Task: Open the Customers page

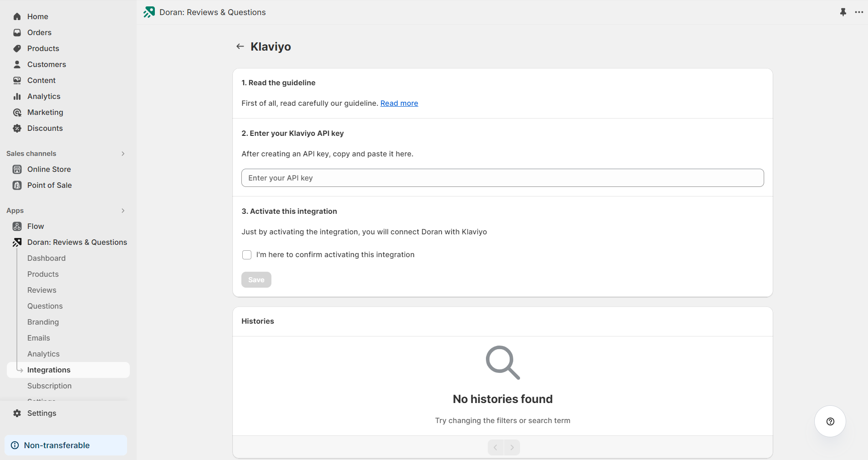Action: coord(46,64)
